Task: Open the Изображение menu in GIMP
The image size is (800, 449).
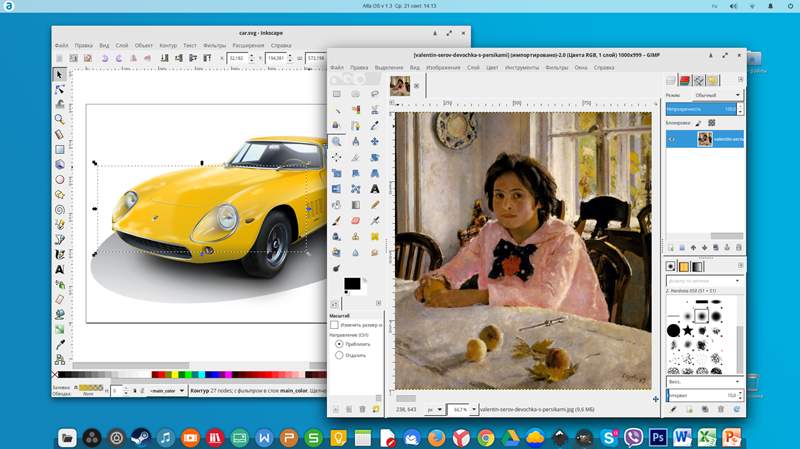Action: tap(443, 67)
